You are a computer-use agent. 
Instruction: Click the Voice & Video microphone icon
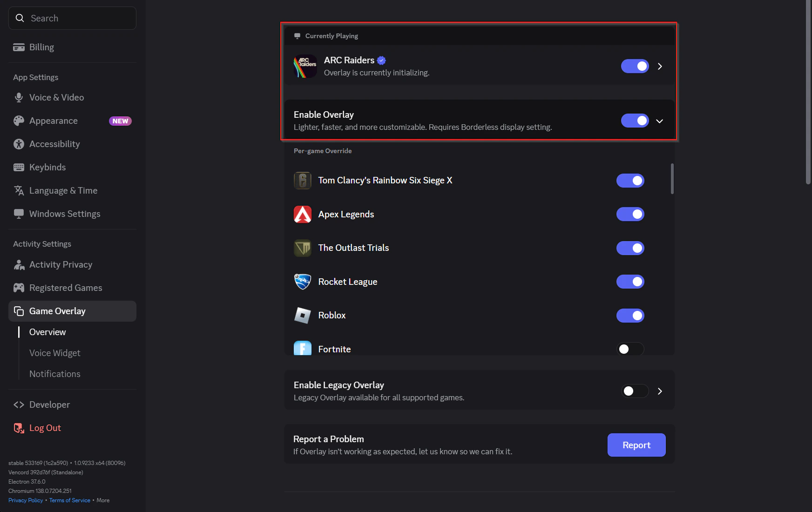coord(19,97)
